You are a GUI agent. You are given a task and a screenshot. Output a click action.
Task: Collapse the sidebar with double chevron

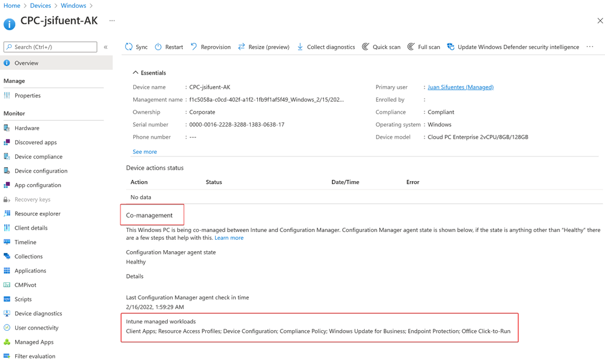coord(105,47)
